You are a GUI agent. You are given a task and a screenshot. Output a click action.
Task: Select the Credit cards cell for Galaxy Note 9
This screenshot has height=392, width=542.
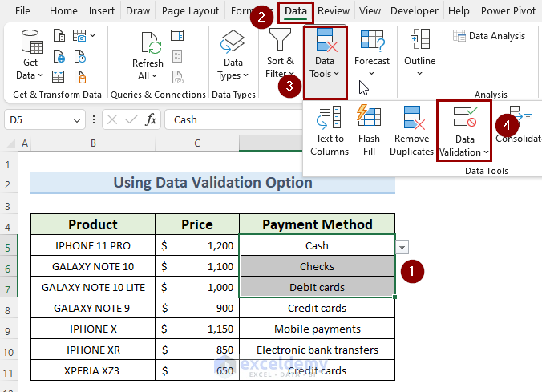pos(317,308)
